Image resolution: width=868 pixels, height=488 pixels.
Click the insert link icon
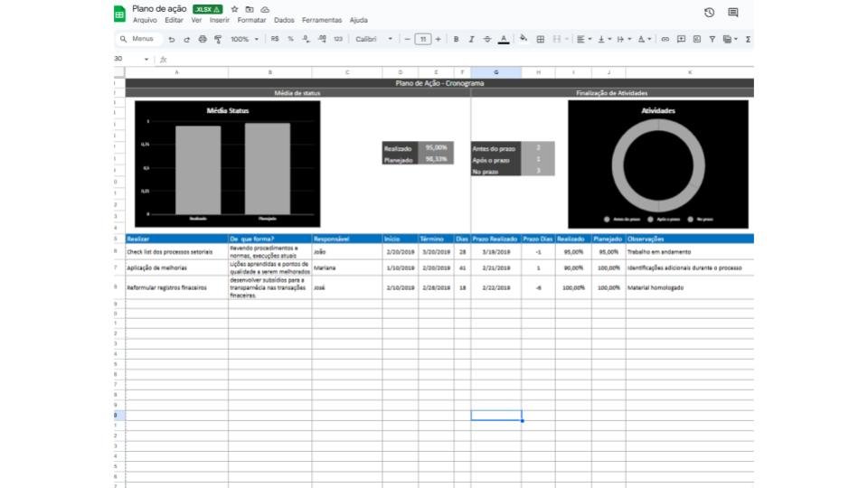[665, 40]
